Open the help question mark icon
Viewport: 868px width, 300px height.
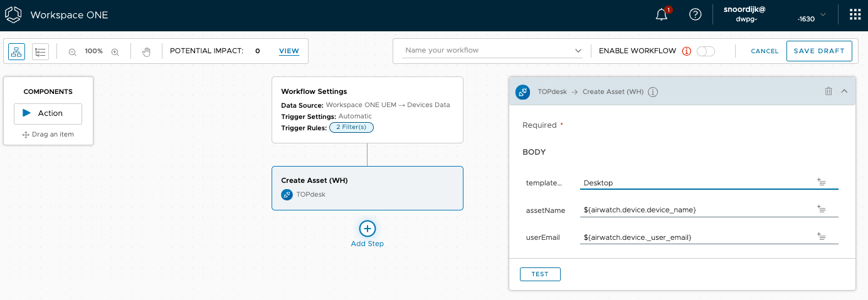pos(695,14)
